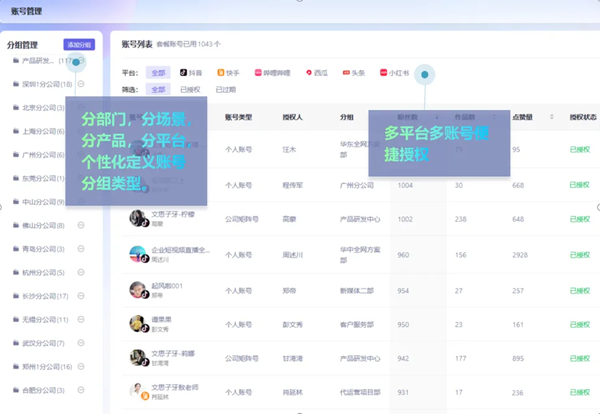The height and width of the screenshot is (414, 600).
Task: Open the 郑州1分公司 group folder
Action: (42, 367)
